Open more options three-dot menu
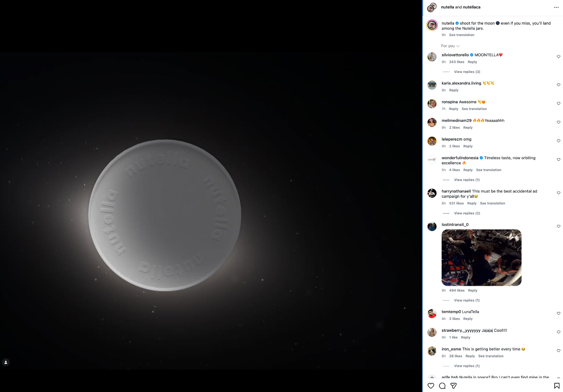The width and height of the screenshot is (563, 392). 556,7
